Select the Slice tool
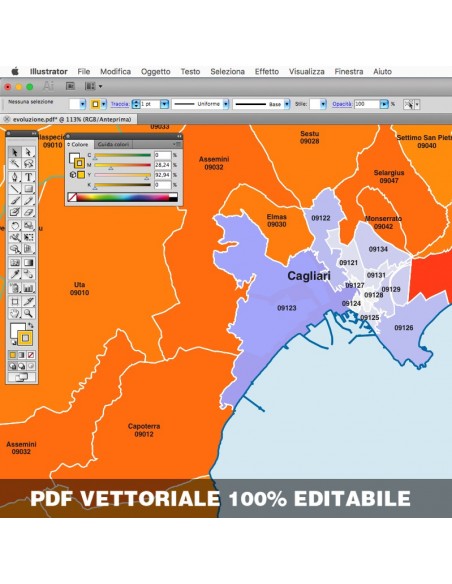The image size is (452, 584). (28, 301)
